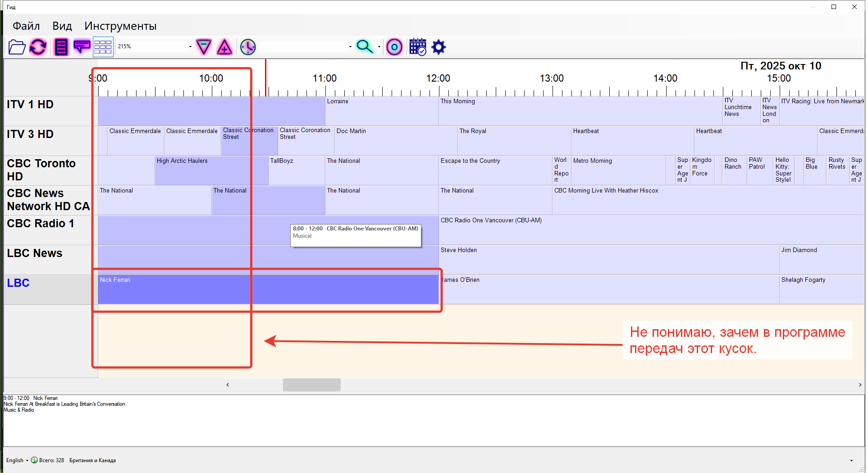Click the open folder icon in toolbar

[x=17, y=47]
